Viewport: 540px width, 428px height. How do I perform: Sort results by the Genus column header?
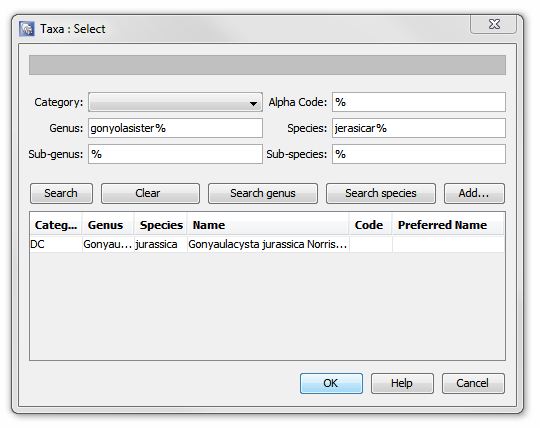point(108,225)
